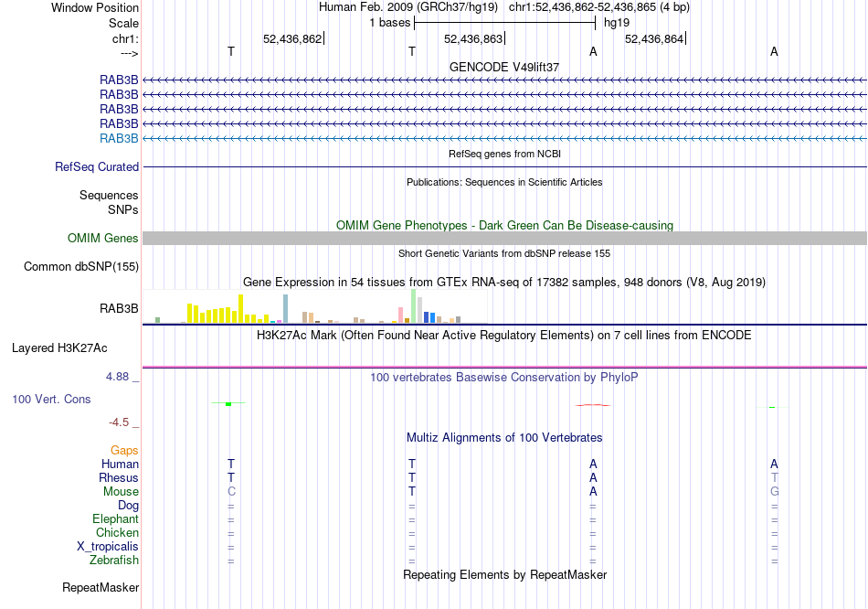Click the Sequences track label
Viewport: 868px width, 609px height.
tap(109, 195)
